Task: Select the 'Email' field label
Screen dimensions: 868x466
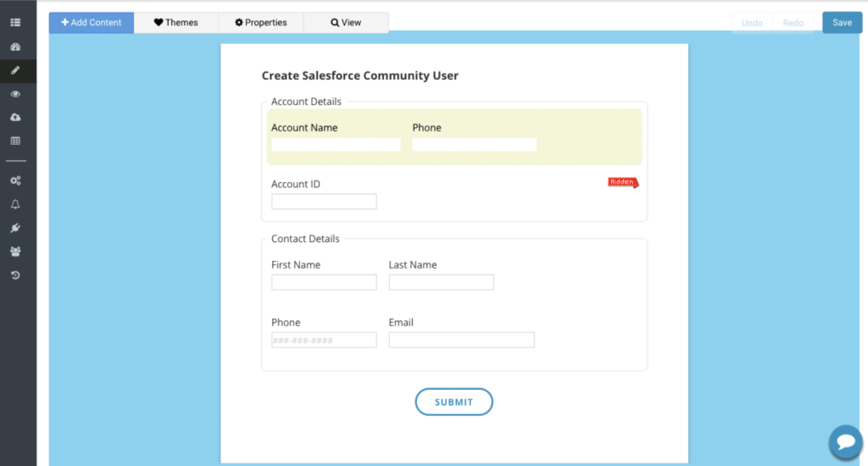Action: point(401,322)
